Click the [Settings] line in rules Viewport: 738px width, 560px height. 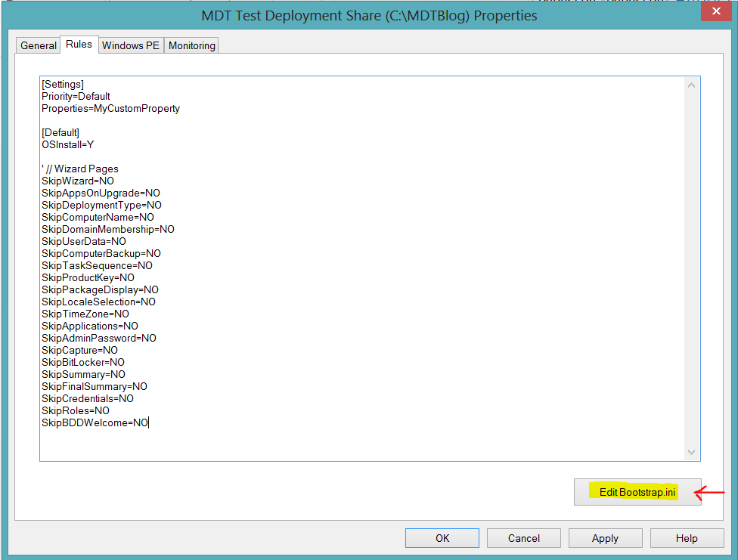click(x=63, y=84)
